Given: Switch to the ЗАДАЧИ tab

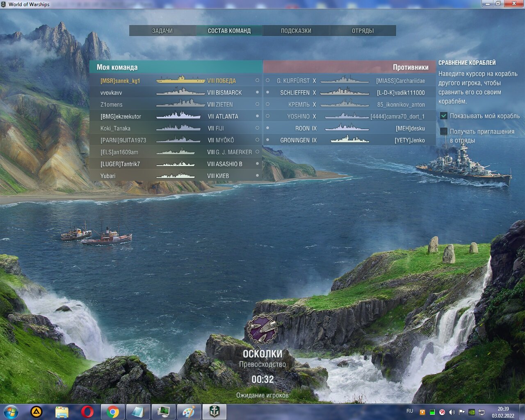Looking at the screenshot, I should point(162,31).
